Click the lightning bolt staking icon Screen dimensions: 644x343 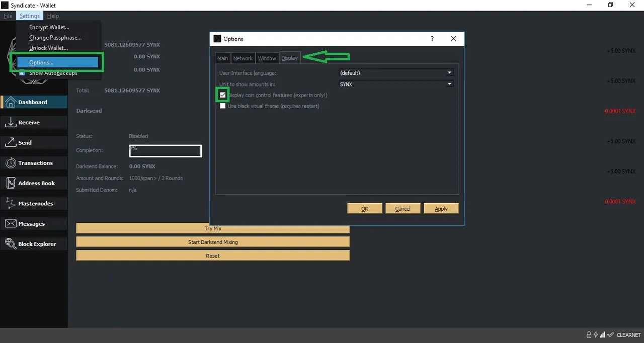tap(596, 335)
